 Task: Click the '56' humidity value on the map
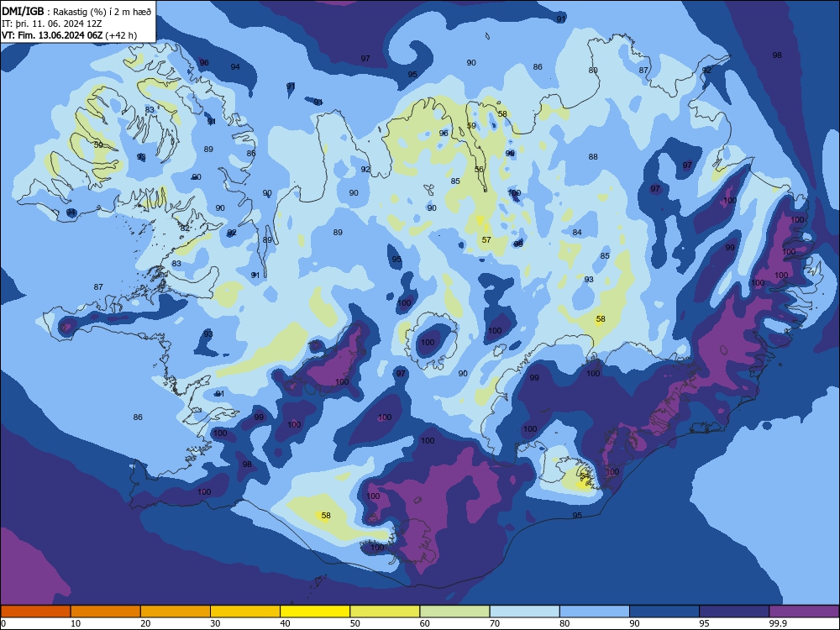[x=479, y=170]
